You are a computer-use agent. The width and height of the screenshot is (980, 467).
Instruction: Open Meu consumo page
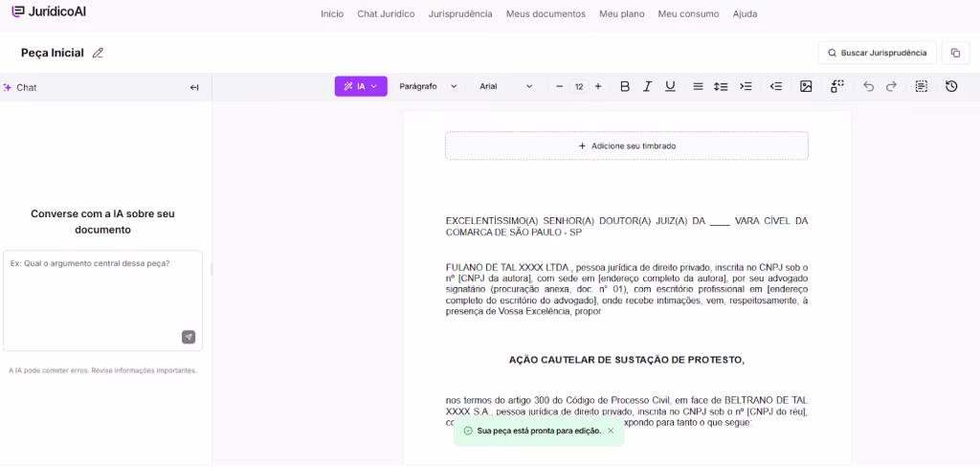[x=688, y=13]
